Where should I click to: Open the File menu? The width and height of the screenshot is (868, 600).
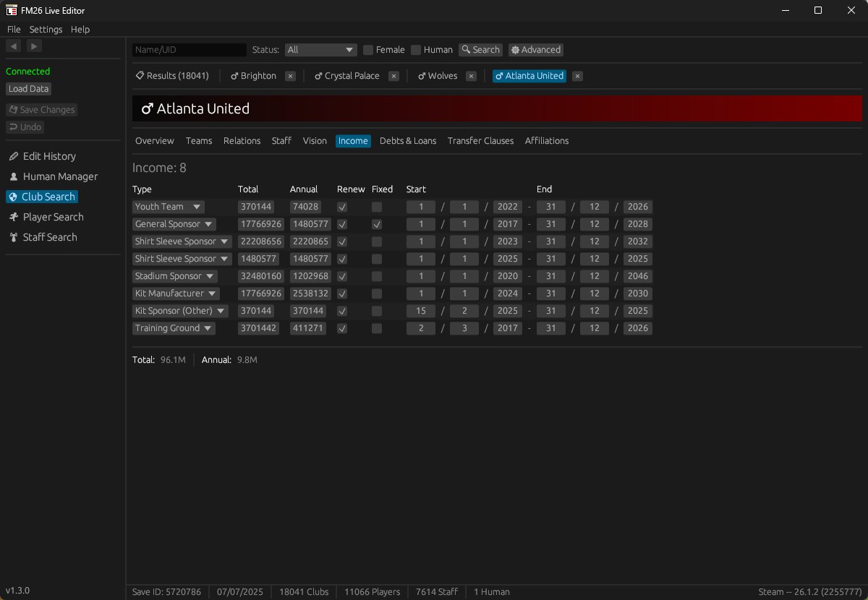14,30
